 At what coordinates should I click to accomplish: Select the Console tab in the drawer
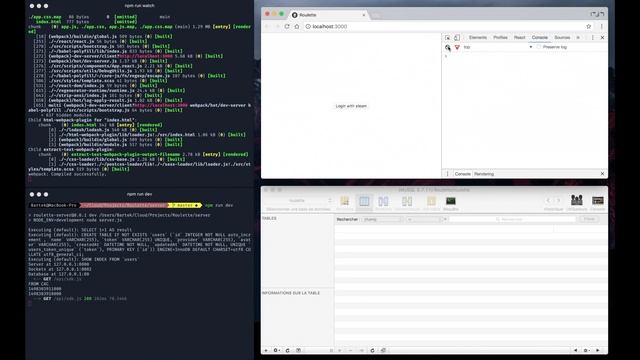462,174
